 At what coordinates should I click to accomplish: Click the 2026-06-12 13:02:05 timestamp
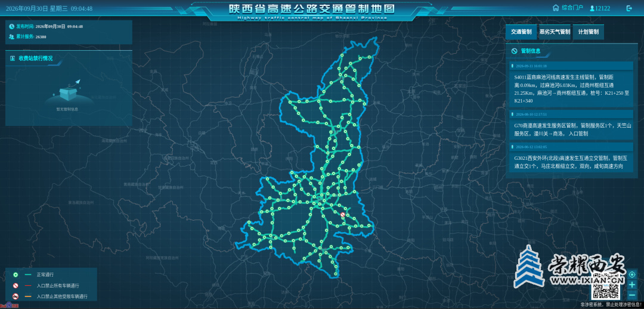pos(531,147)
